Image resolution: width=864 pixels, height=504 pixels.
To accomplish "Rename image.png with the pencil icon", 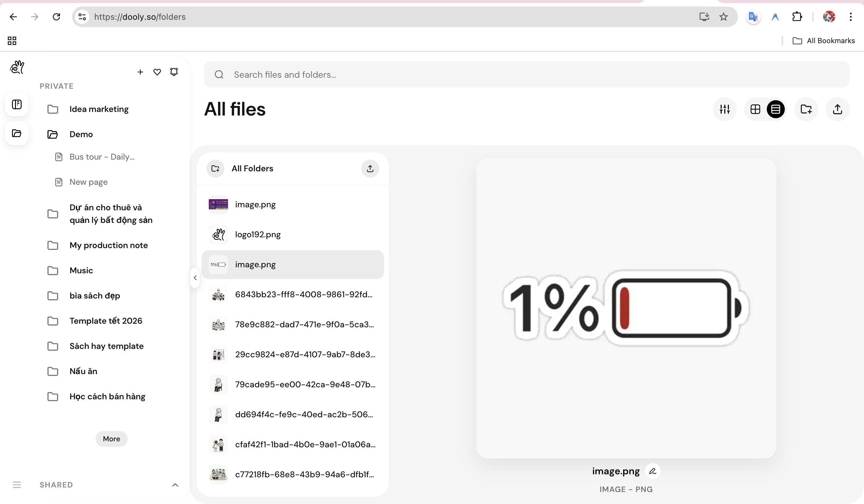I will [x=653, y=471].
